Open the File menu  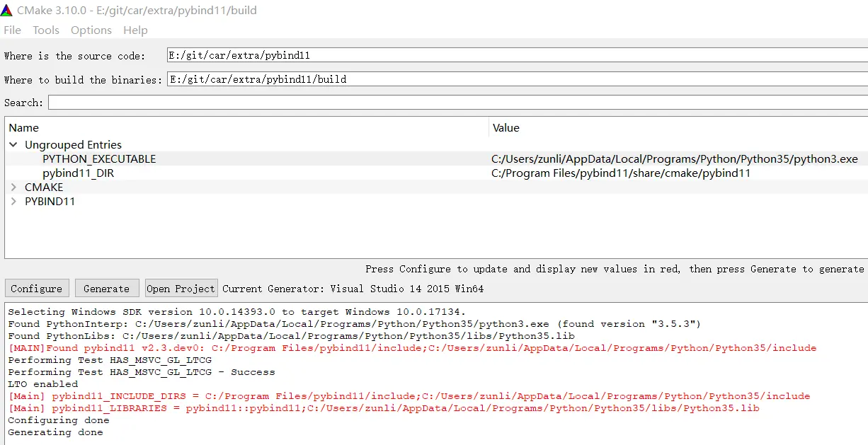(x=11, y=30)
